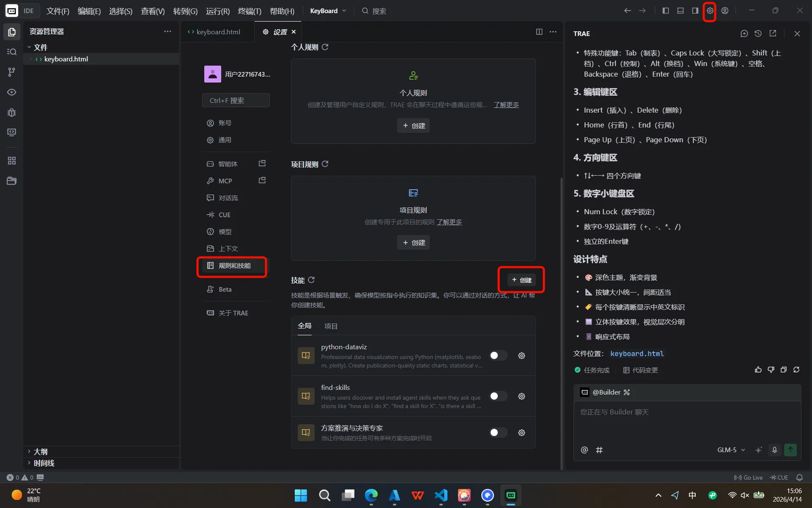Image resolution: width=812 pixels, height=508 pixels.
Task: Toggle the right AI sidebar layout icon
Action: tap(695, 11)
